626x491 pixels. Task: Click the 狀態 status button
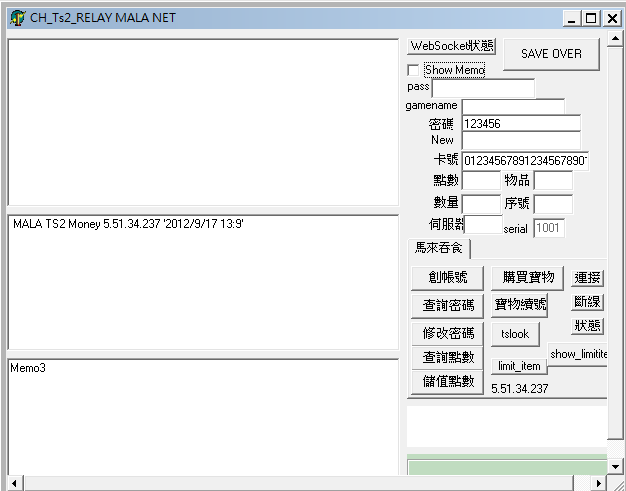click(587, 326)
